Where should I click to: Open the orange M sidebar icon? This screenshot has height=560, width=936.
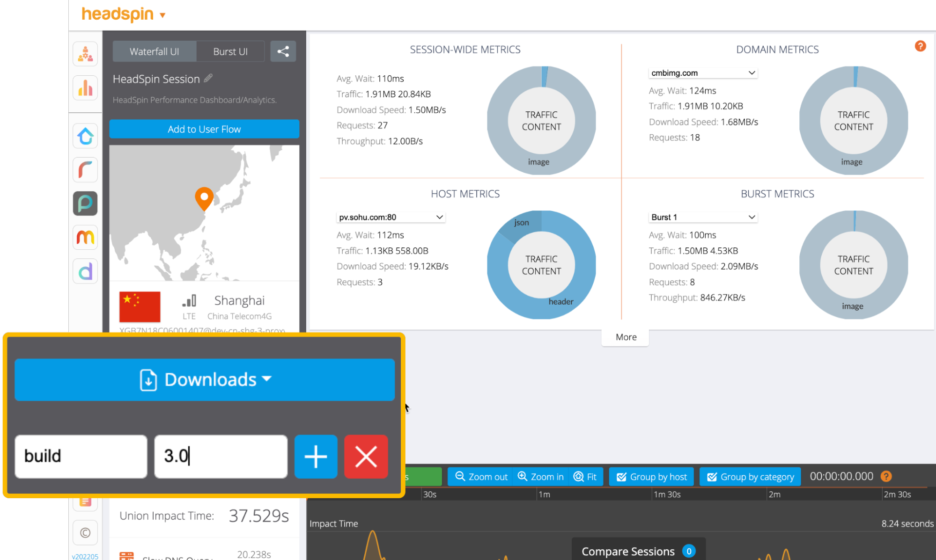(85, 237)
